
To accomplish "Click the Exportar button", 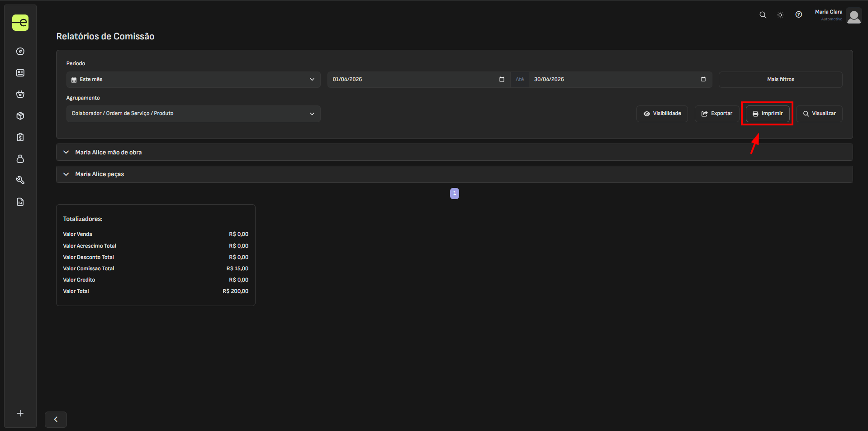I will click(716, 114).
